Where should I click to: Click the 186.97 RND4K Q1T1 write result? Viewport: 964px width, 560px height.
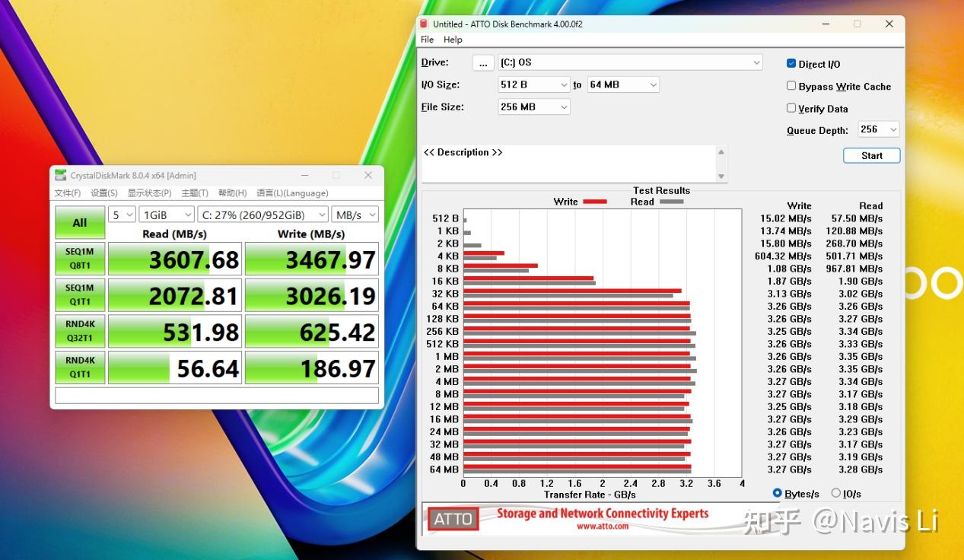pos(312,367)
